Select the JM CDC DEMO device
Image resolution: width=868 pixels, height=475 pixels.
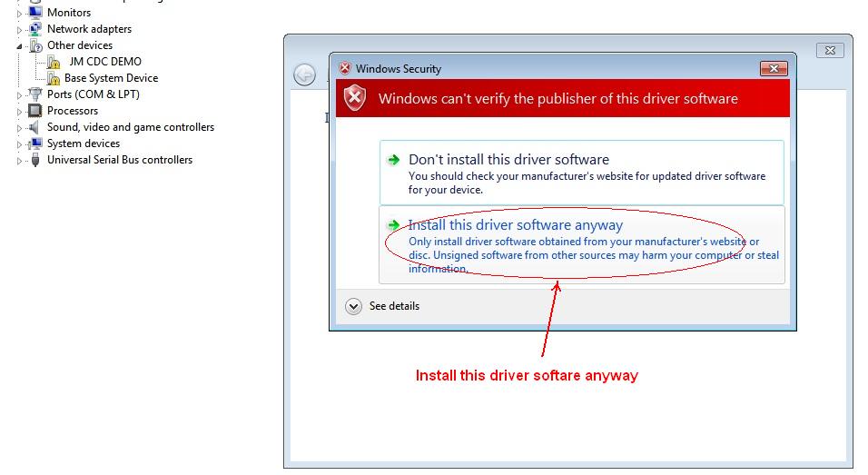pos(105,62)
